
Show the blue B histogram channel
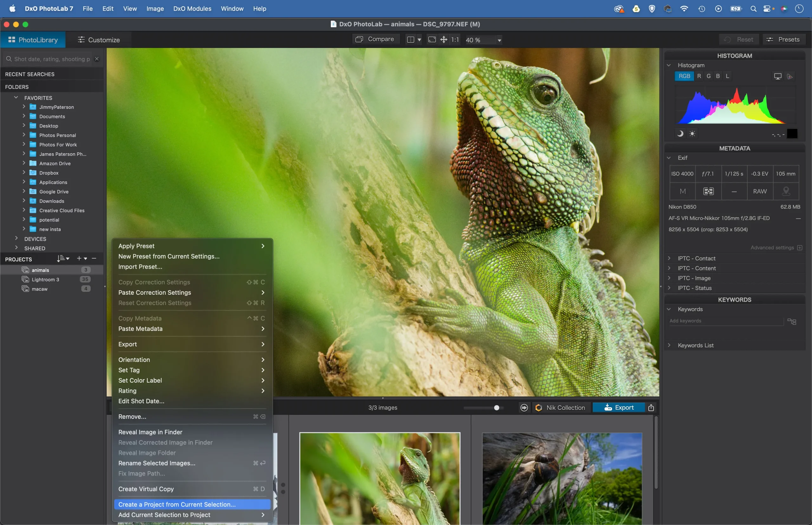pos(717,76)
